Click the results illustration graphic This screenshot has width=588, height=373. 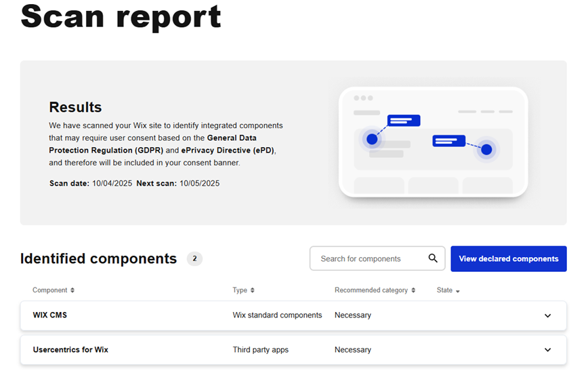click(x=433, y=142)
